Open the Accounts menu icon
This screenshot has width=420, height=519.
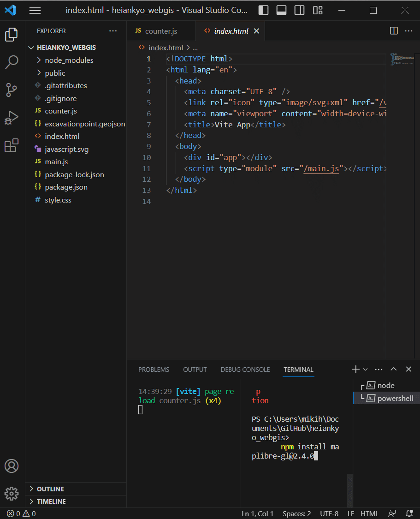(12, 466)
